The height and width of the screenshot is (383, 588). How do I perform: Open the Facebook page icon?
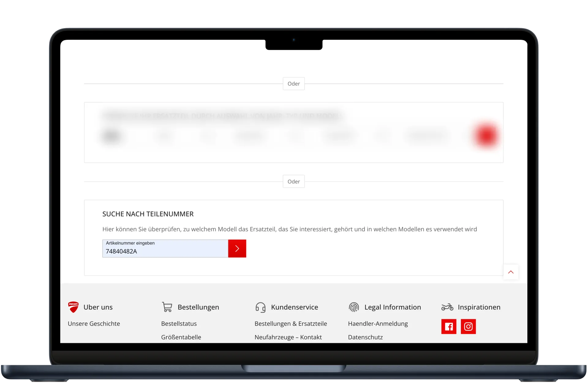tap(449, 326)
